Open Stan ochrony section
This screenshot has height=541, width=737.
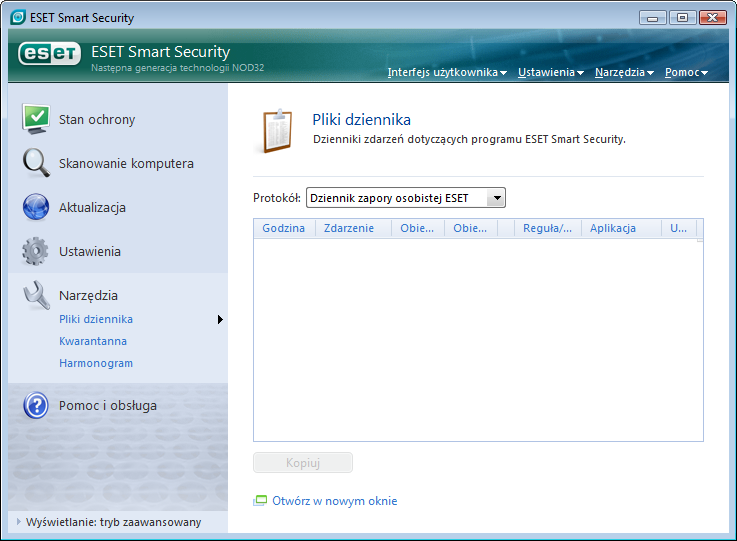(x=97, y=119)
